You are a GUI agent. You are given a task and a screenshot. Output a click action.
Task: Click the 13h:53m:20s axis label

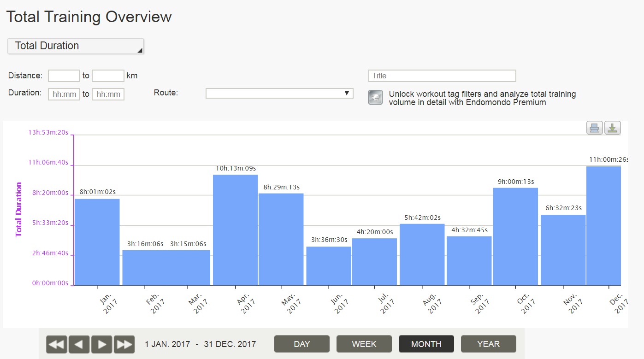[48, 132]
